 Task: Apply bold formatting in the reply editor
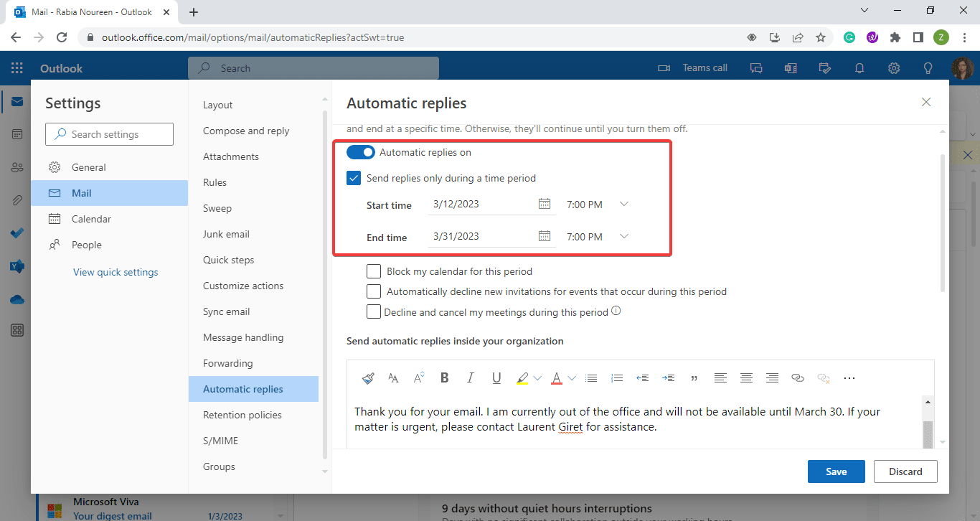click(x=444, y=378)
